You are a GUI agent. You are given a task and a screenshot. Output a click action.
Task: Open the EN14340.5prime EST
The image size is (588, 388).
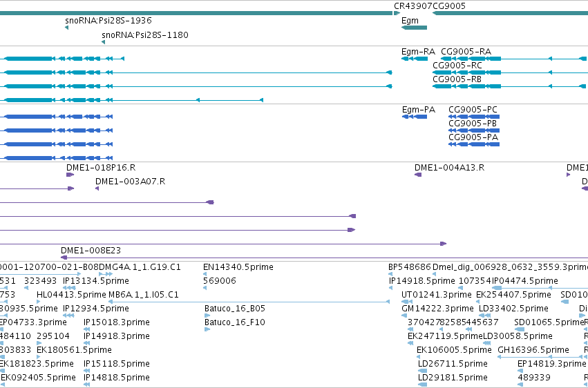[x=205, y=275]
